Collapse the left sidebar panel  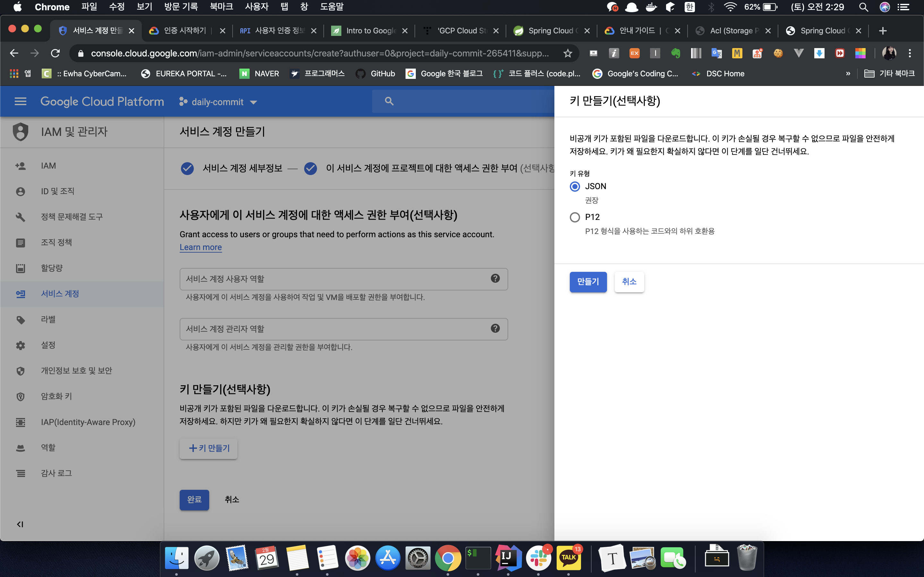point(20,524)
